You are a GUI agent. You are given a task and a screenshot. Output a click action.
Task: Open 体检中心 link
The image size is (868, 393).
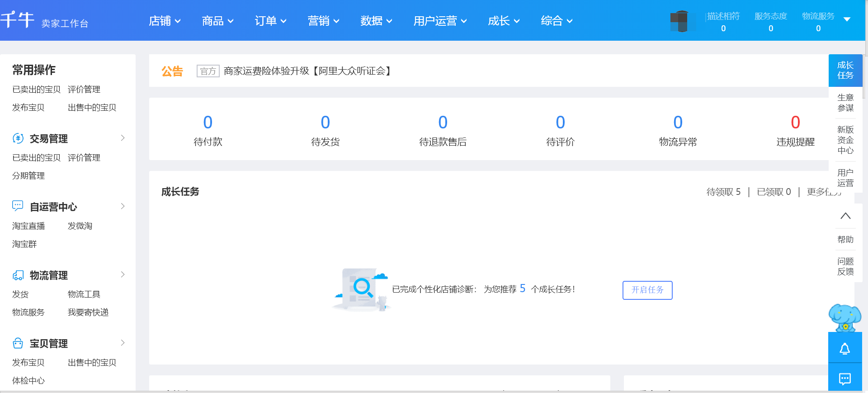(x=28, y=381)
